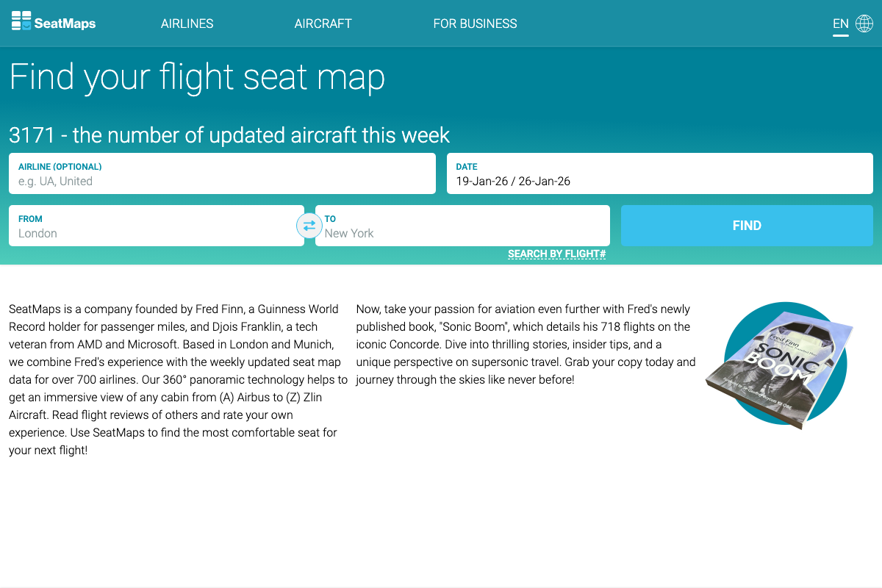Open SEARCH BY FLIGHT# link

click(556, 253)
